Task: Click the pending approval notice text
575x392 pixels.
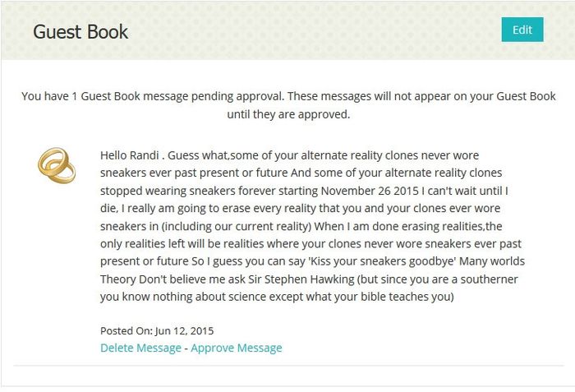Action: [x=288, y=96]
